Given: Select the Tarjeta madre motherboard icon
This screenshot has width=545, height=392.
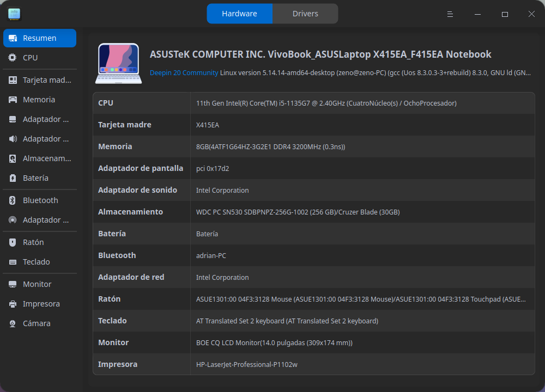Looking at the screenshot, I should coord(13,80).
